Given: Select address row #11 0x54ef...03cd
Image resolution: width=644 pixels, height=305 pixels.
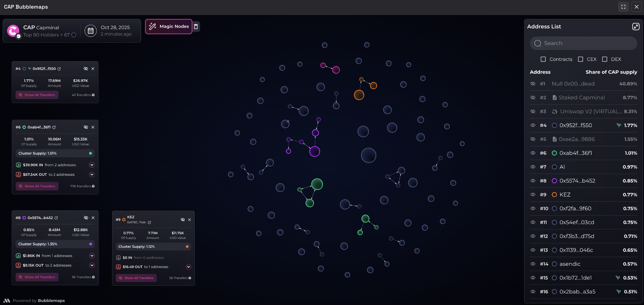Looking at the screenshot, I should 583,222.
